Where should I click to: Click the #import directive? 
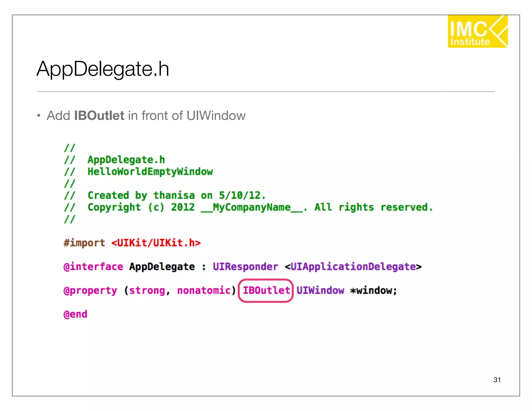(84, 243)
